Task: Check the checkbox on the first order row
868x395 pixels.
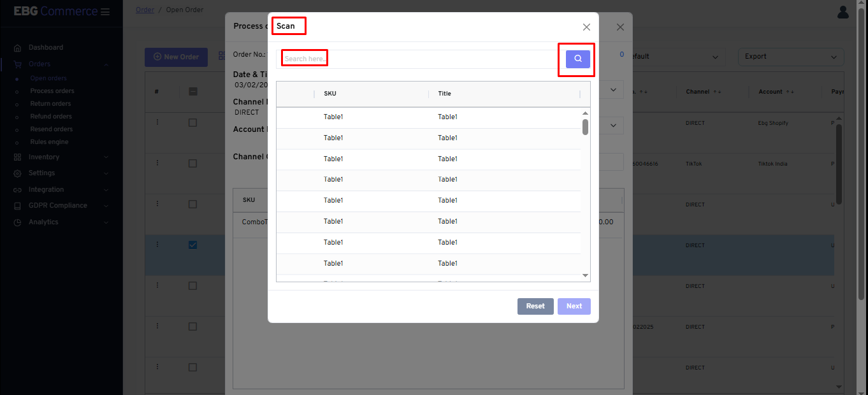Action: pyautogui.click(x=193, y=122)
